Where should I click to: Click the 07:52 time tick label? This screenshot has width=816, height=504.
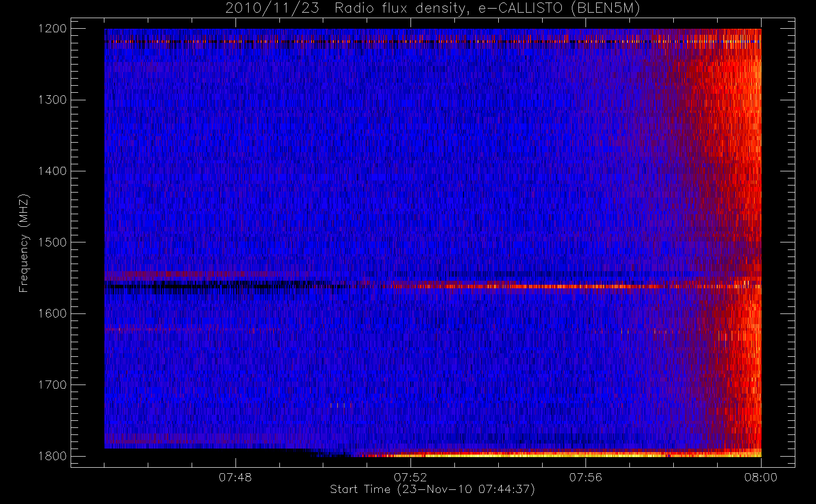tap(411, 477)
